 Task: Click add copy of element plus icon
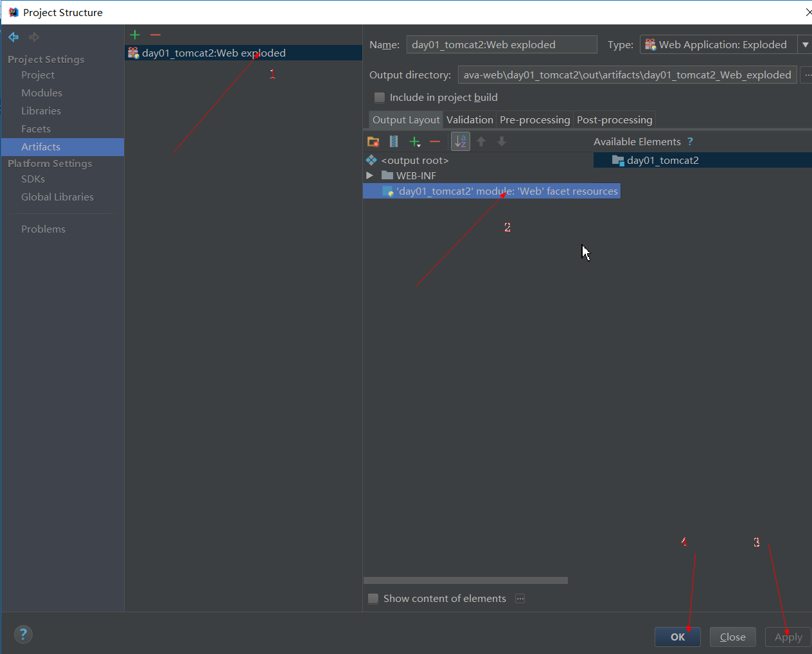(415, 142)
